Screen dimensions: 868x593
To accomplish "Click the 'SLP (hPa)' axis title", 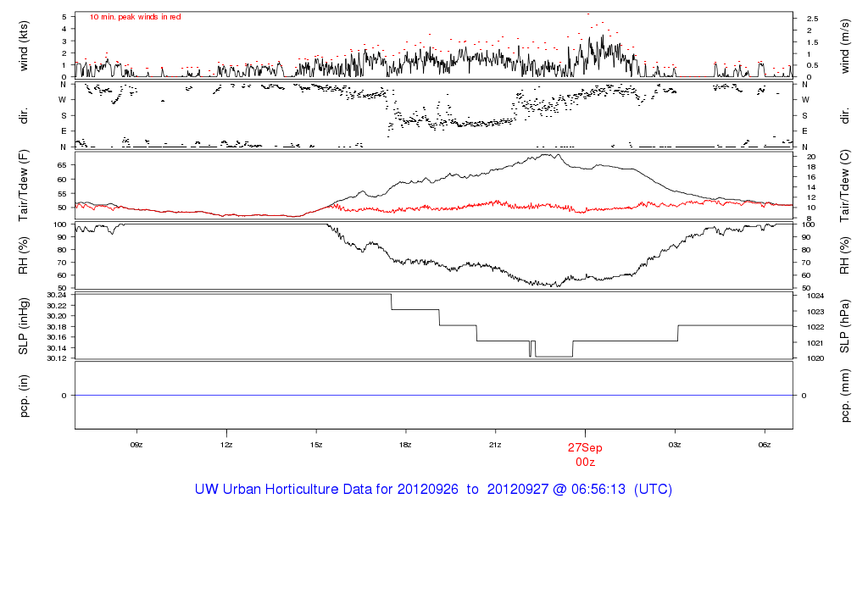I will (x=845, y=326).
